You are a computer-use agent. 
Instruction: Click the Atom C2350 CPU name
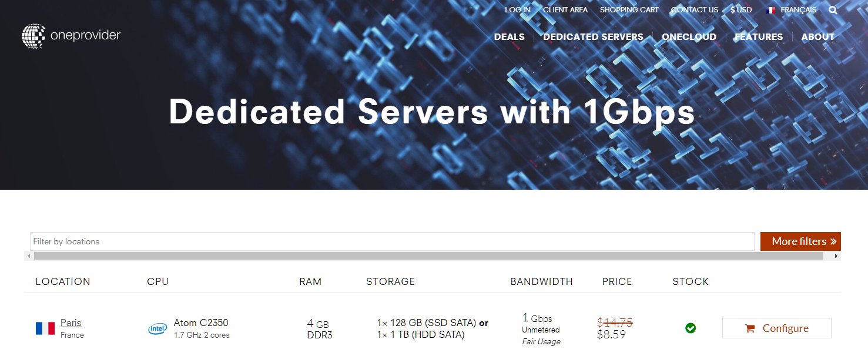(201, 323)
